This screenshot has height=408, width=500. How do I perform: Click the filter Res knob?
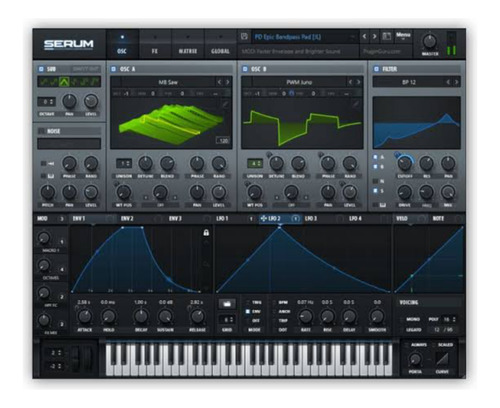[426, 163]
